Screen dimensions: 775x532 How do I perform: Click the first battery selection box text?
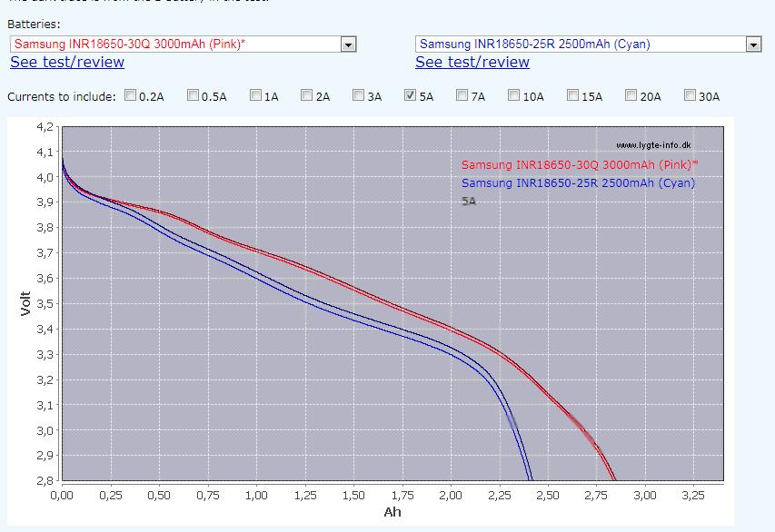173,44
